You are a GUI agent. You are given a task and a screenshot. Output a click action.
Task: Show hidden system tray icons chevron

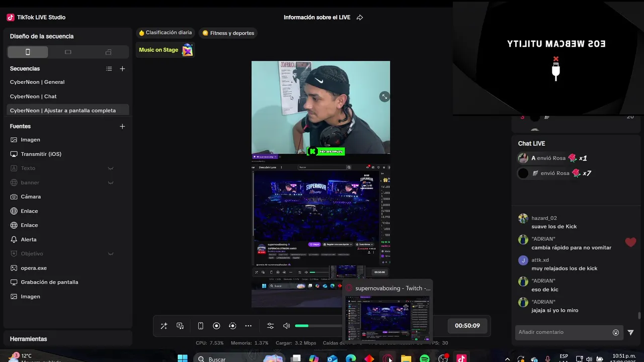(x=507, y=359)
